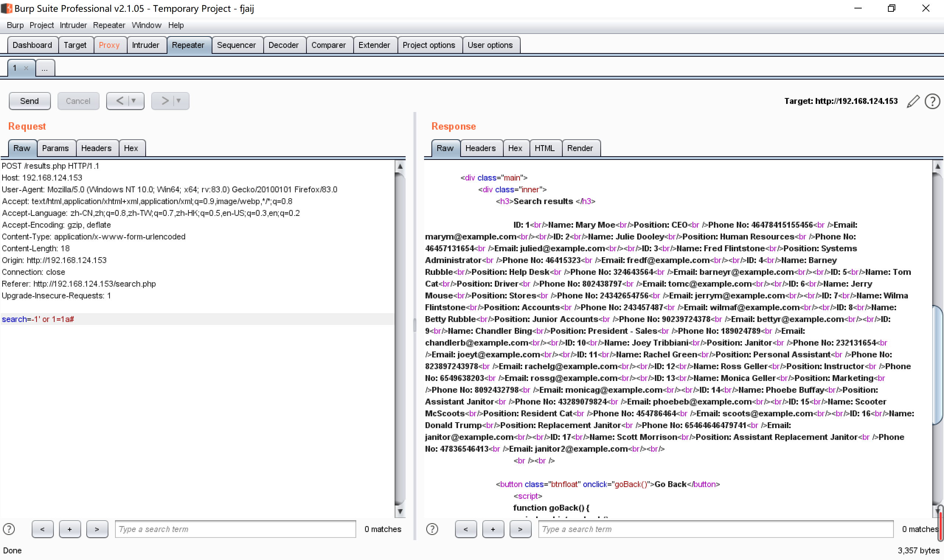Open the Window menu
Image resolution: width=944 pixels, height=560 pixels.
pos(146,25)
